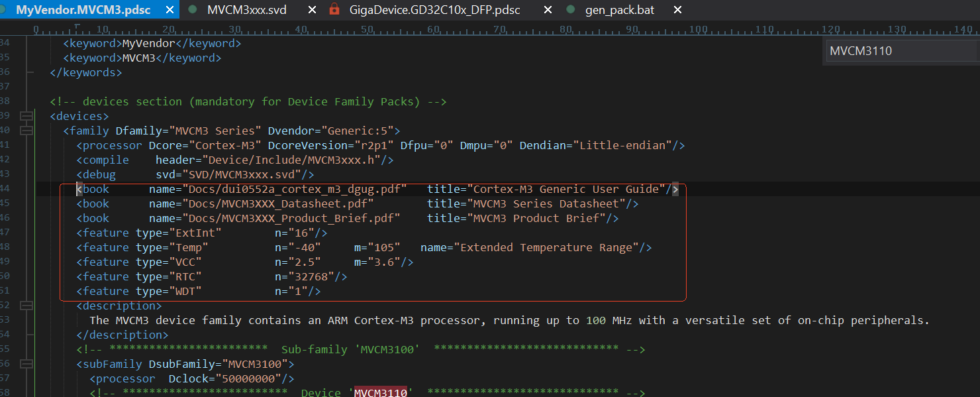The height and width of the screenshot is (397, 980).
Task: Close the MyVendor.MVCM3.pdsc tab
Action: tap(170, 10)
